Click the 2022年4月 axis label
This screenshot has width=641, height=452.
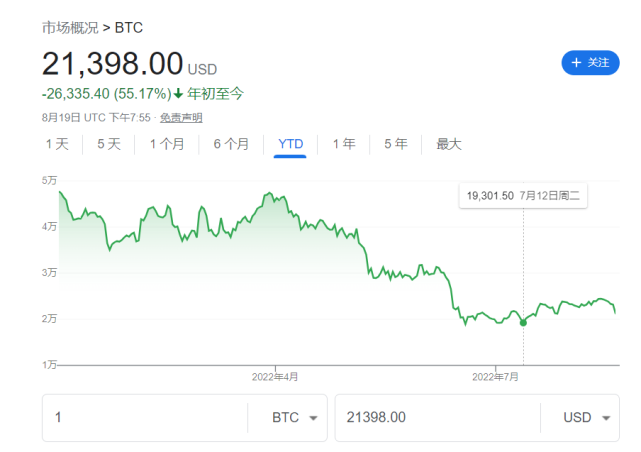coord(275,377)
